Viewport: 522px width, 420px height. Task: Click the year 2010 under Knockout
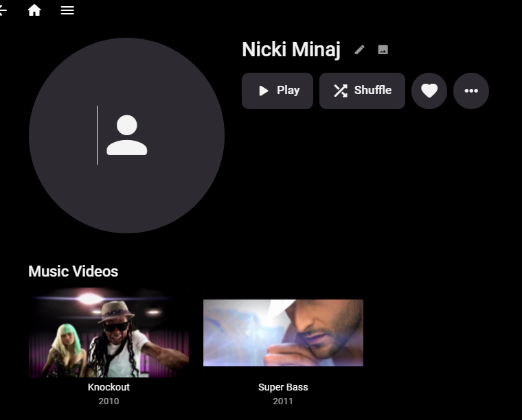coord(109,401)
